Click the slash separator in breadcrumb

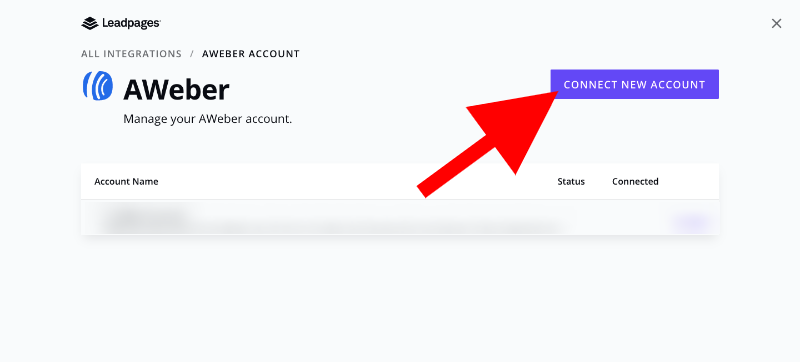click(x=192, y=54)
